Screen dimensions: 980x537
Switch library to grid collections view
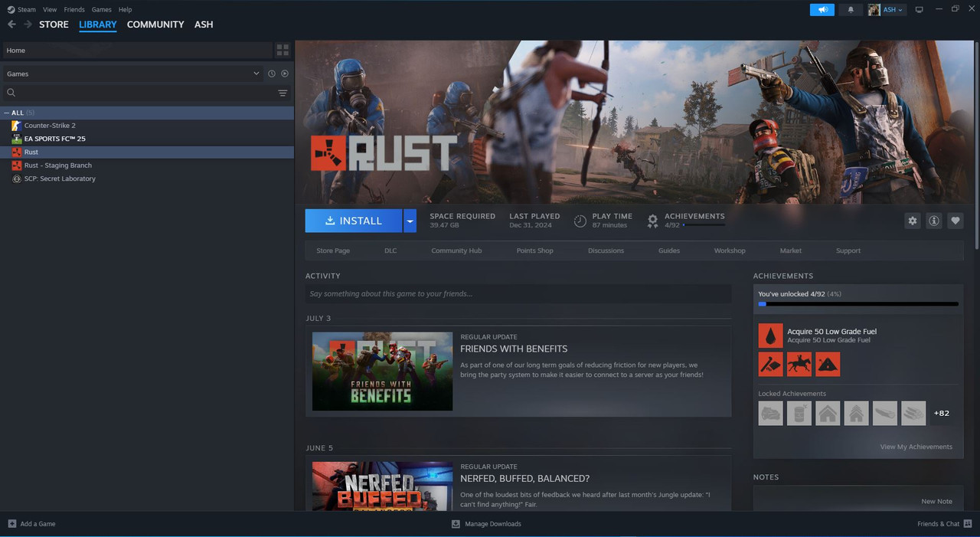point(283,50)
